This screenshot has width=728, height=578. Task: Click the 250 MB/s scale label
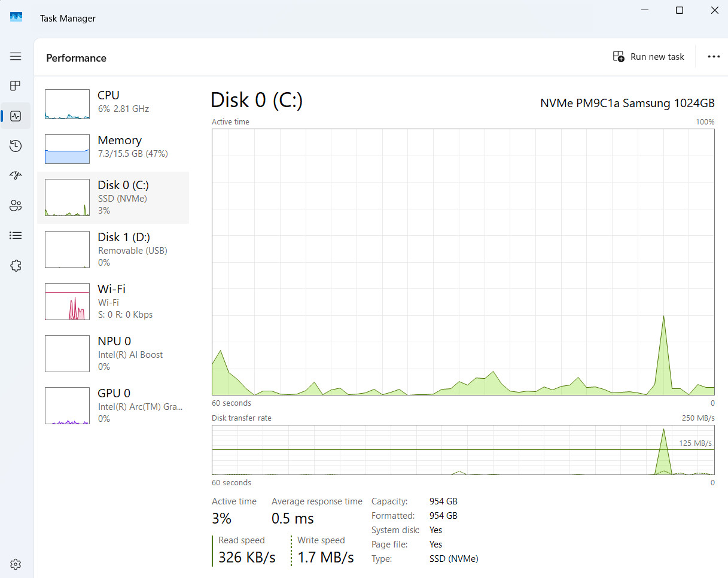click(698, 418)
